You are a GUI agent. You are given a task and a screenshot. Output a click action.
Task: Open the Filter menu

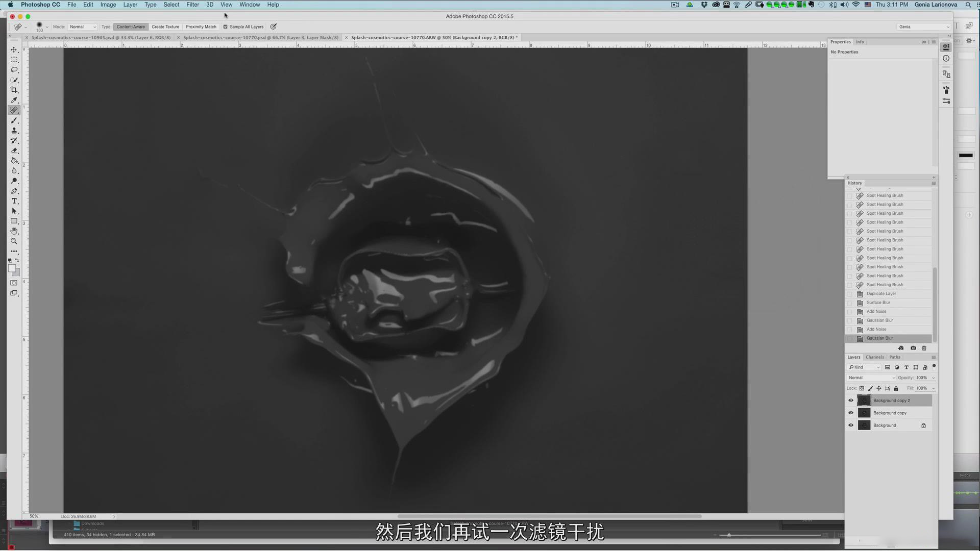pos(192,5)
